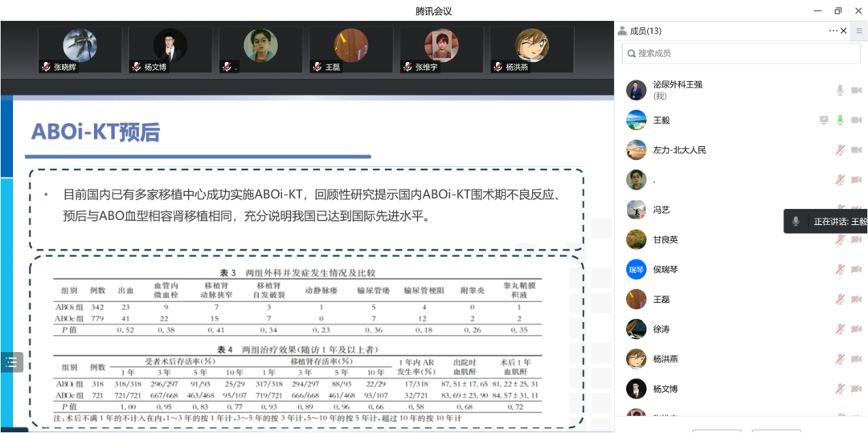Screen dimensions: 868x433
Task: Click 杨洪燕's disabled camera in member list
Action: 857,359
